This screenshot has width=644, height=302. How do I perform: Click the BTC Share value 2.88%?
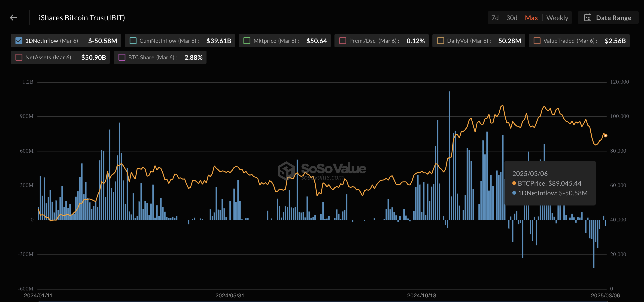click(193, 57)
